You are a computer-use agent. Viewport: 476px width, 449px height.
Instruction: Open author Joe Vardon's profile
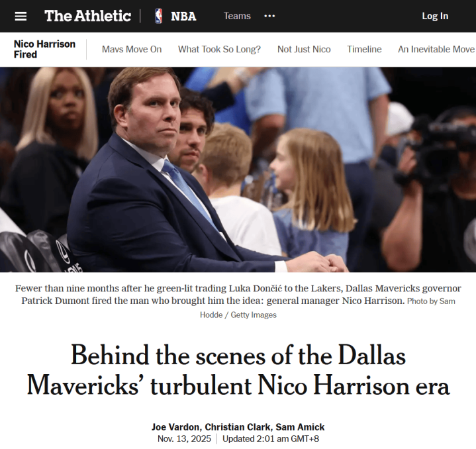point(175,427)
